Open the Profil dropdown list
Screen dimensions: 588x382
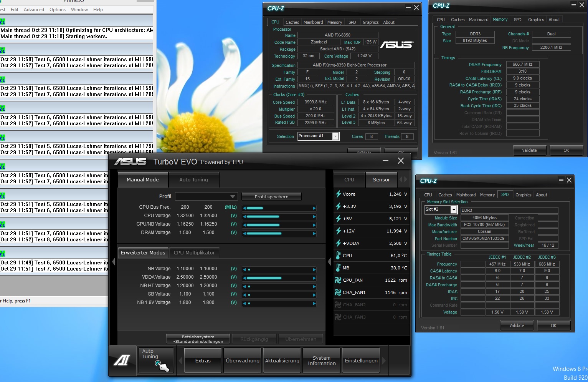click(232, 196)
